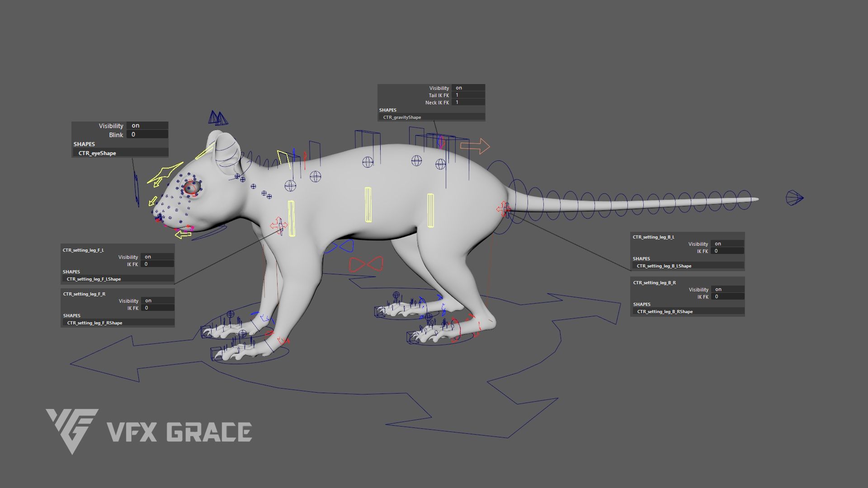Click the Neck IK FK value field

click(x=468, y=102)
